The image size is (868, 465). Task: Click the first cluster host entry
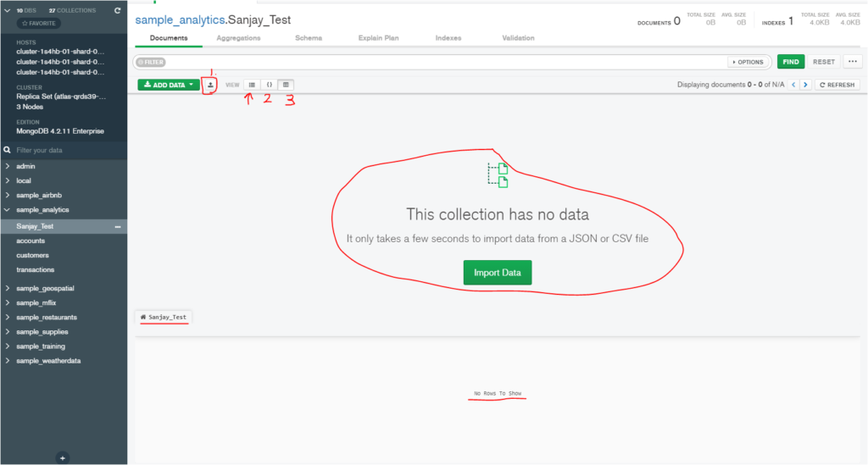pyautogui.click(x=60, y=52)
